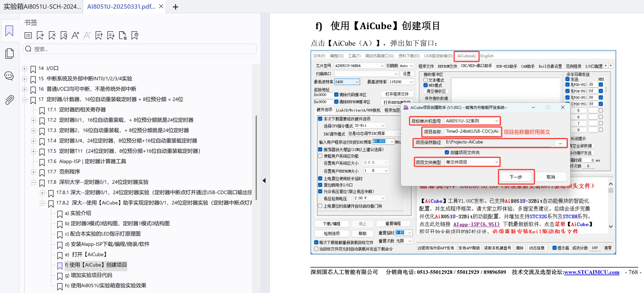The height and width of the screenshot is (293, 644).
Task: Click bookmark icon beside '17.1 定时器的相关寄存器'
Action: click(42, 110)
